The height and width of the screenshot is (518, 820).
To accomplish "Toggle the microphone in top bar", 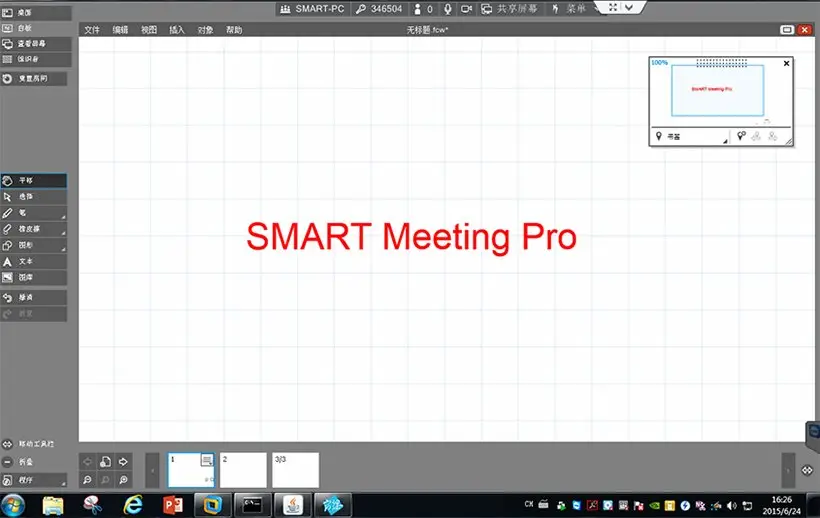I will tap(448, 9).
